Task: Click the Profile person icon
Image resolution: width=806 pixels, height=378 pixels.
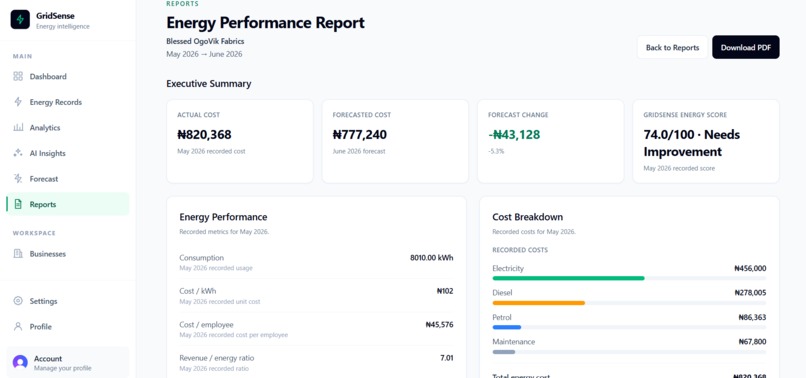Action: pos(18,327)
